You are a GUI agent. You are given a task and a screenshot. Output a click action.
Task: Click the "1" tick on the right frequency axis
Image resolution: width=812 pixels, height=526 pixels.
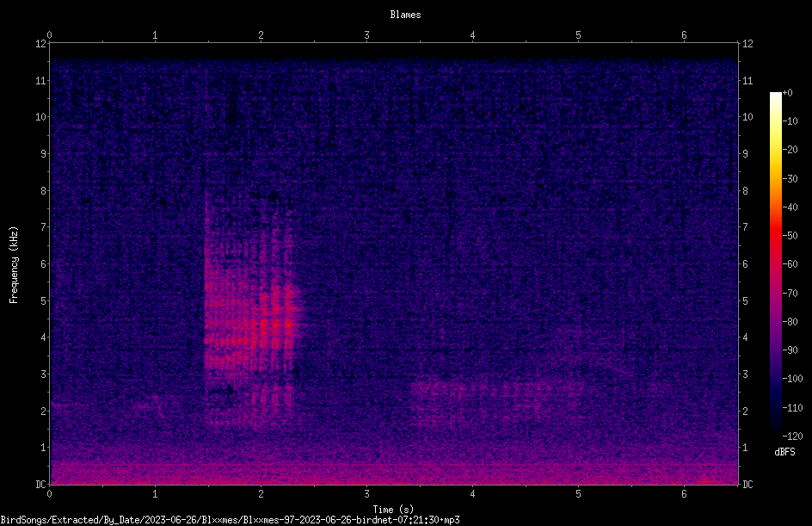click(x=745, y=448)
